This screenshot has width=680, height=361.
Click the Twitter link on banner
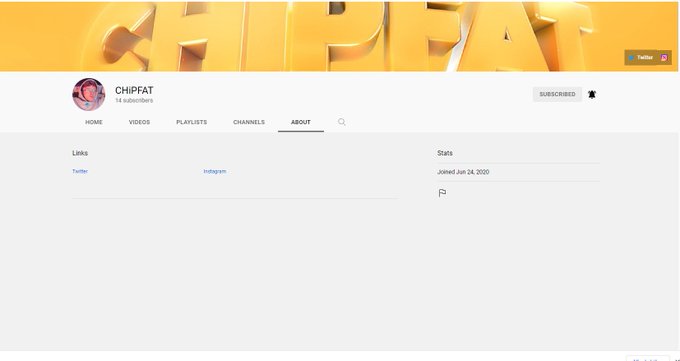(641, 58)
